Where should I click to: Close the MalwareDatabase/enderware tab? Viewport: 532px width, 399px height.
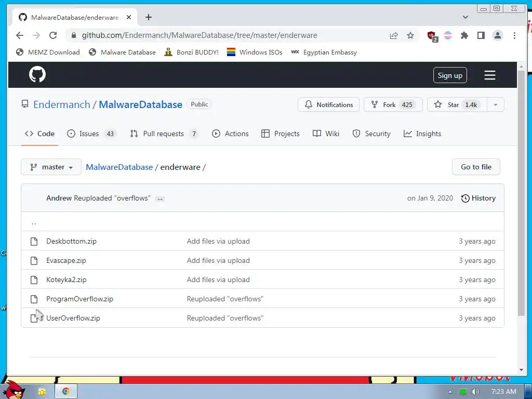pos(129,17)
